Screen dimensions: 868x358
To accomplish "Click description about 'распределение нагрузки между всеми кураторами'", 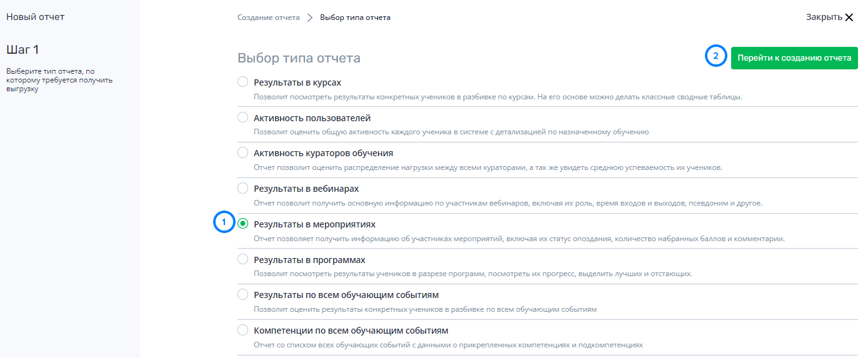I will [488, 167].
